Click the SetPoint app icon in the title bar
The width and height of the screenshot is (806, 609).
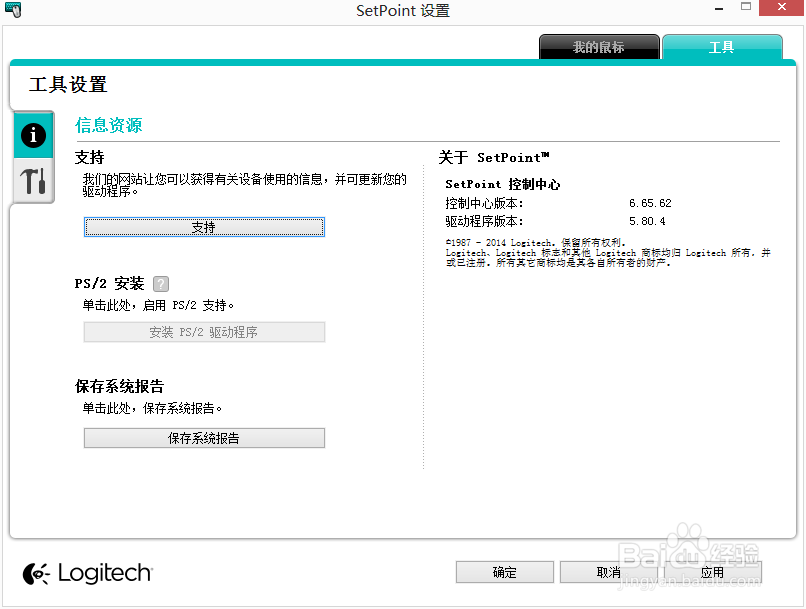tap(13, 9)
